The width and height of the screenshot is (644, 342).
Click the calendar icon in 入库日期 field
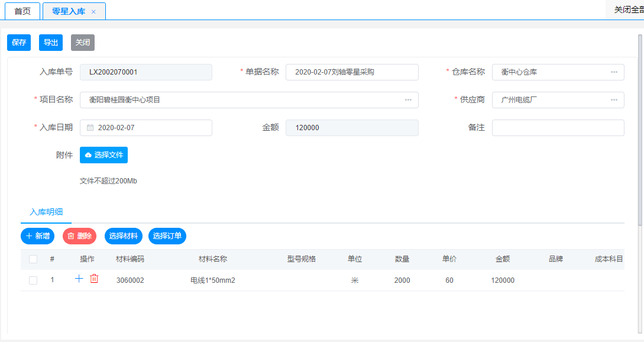90,128
